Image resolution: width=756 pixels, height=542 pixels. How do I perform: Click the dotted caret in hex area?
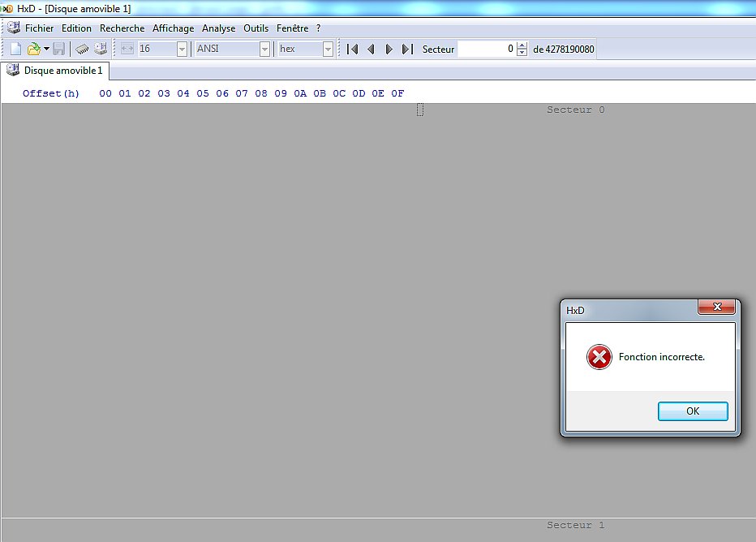pyautogui.click(x=420, y=110)
